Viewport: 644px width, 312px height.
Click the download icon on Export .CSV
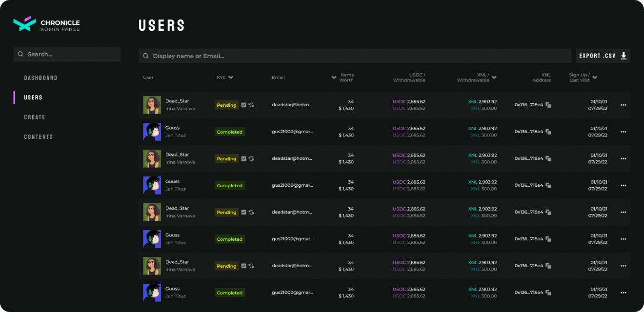[624, 56]
